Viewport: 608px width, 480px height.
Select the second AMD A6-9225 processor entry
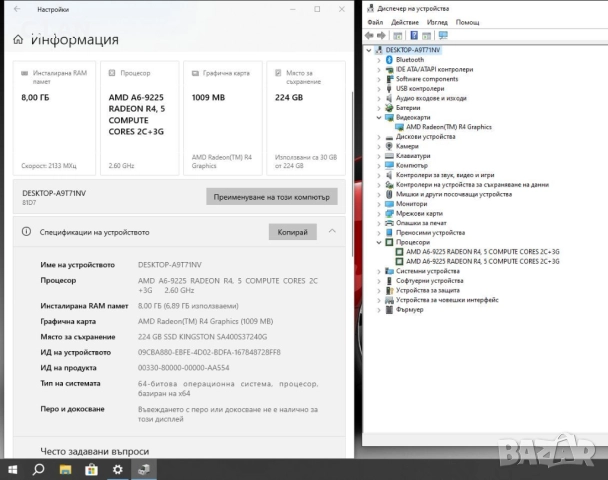482,261
